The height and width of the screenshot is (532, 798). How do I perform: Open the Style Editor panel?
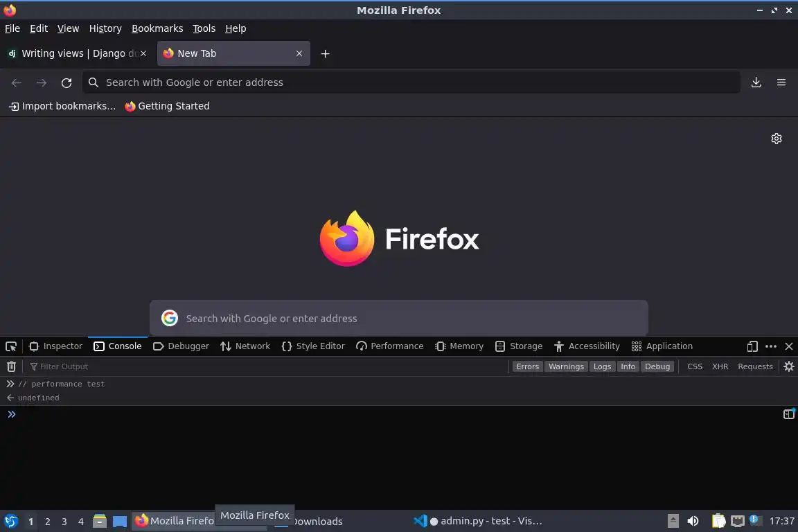coord(313,346)
